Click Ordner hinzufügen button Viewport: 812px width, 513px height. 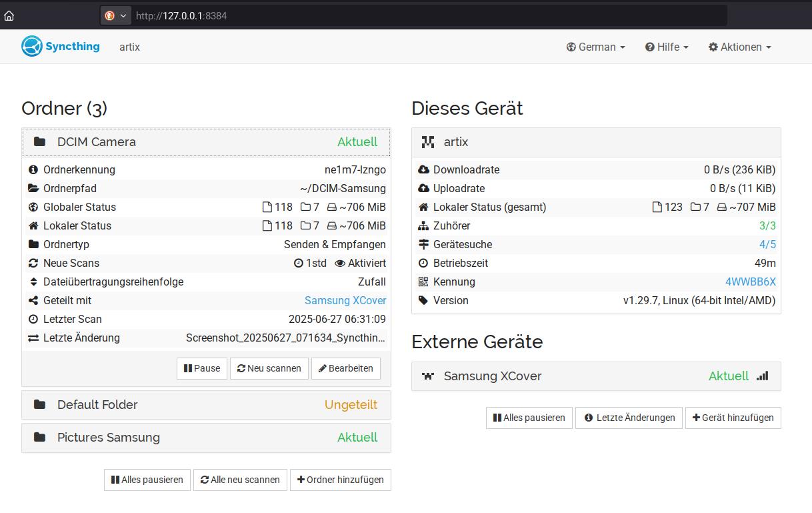click(x=341, y=480)
